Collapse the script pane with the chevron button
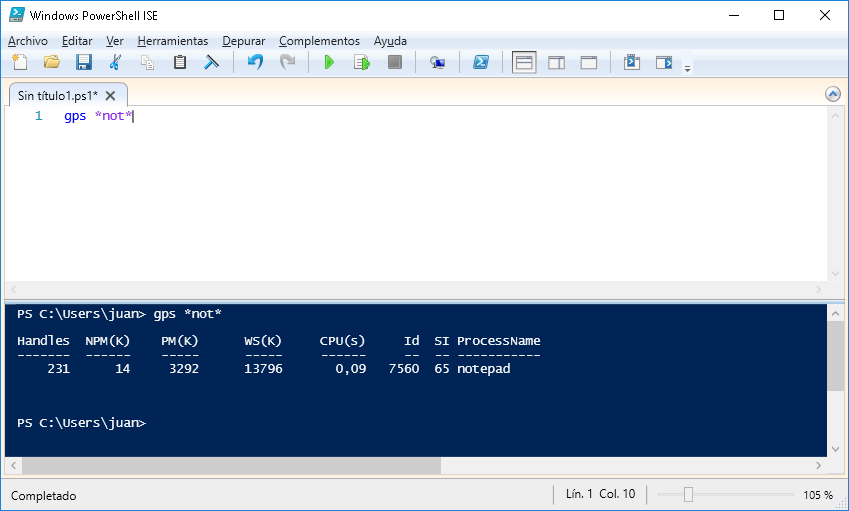 (832, 94)
